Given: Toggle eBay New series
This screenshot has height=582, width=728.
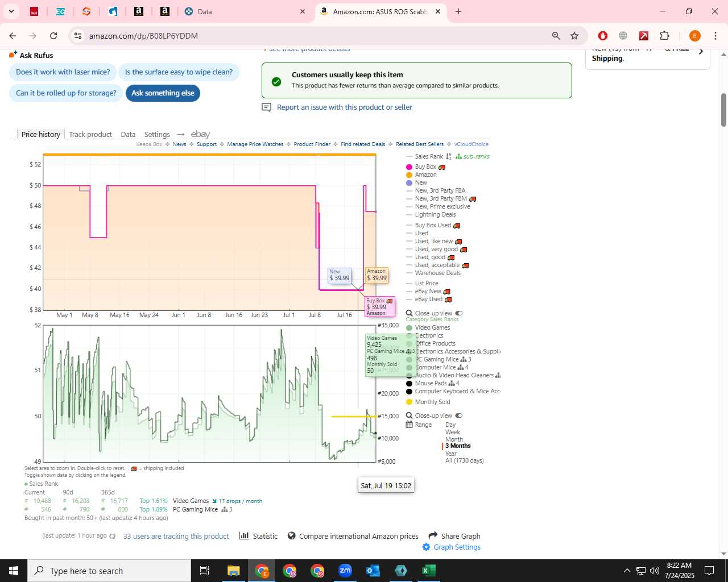Looking at the screenshot, I should (x=428, y=292).
